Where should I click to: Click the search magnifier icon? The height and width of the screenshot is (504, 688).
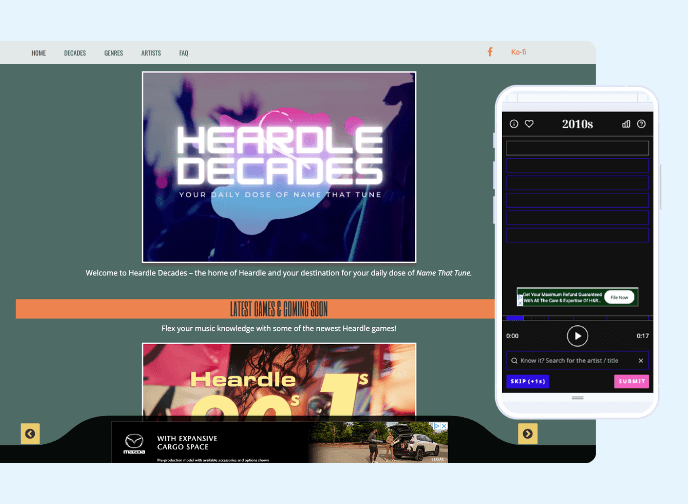[514, 361]
